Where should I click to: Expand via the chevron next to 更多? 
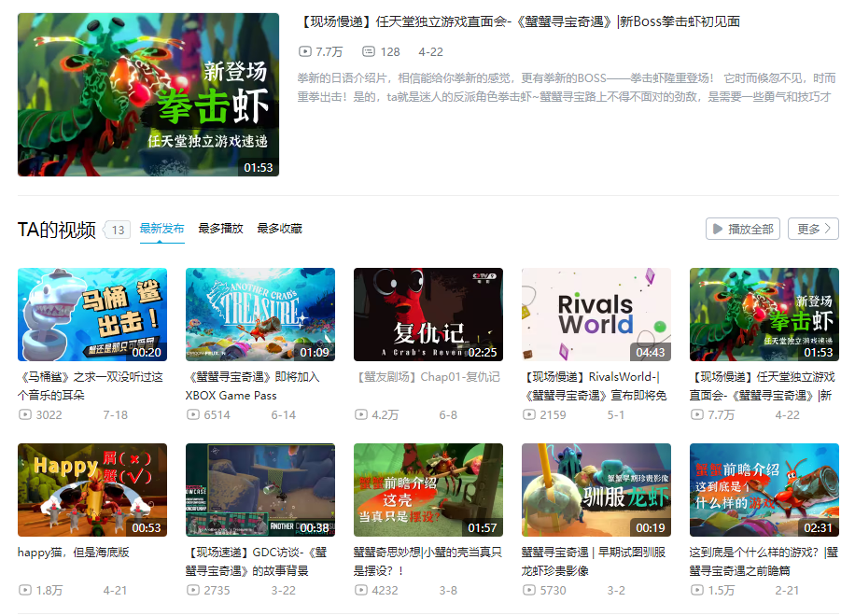coord(828,229)
